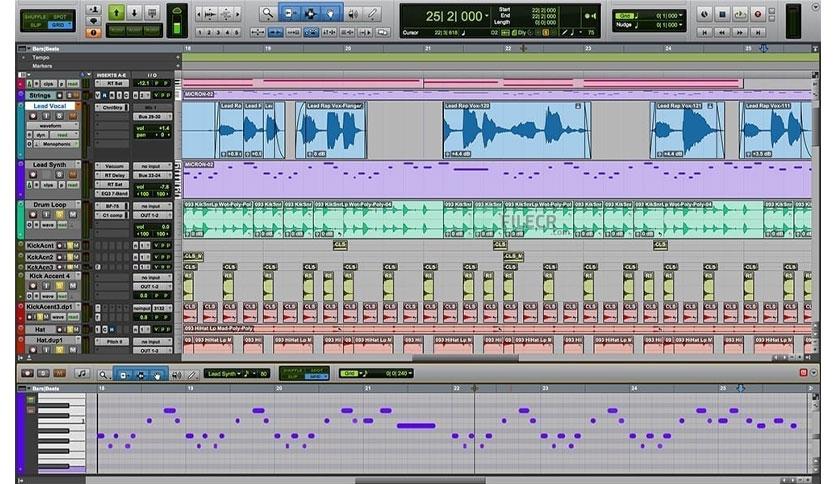The width and height of the screenshot is (836, 484).
Task: Expand the Tempo ruler
Action: (23, 57)
